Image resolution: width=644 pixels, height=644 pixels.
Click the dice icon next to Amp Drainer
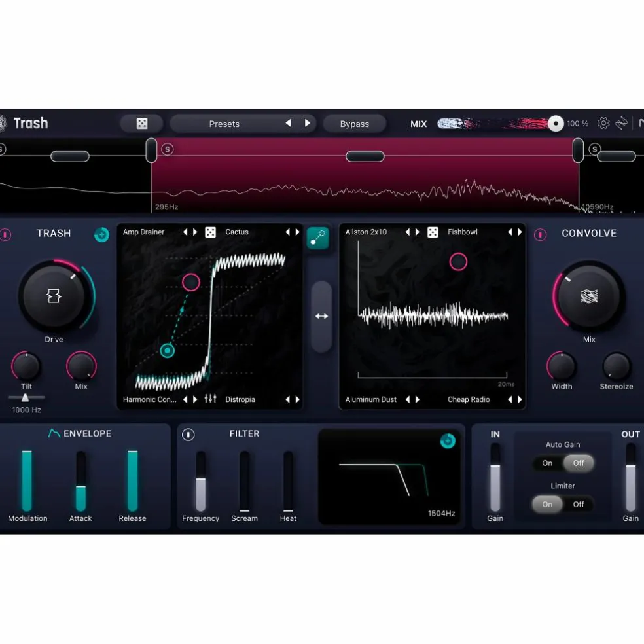[x=210, y=232]
